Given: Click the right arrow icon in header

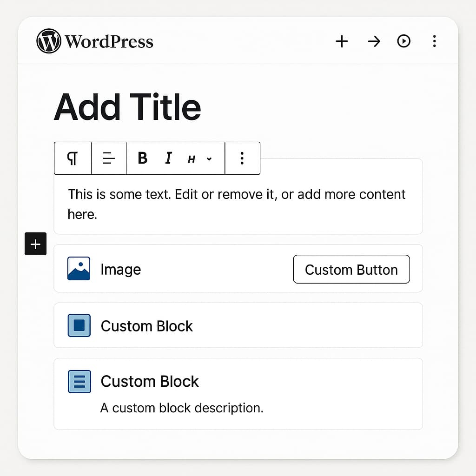Looking at the screenshot, I should [x=374, y=41].
